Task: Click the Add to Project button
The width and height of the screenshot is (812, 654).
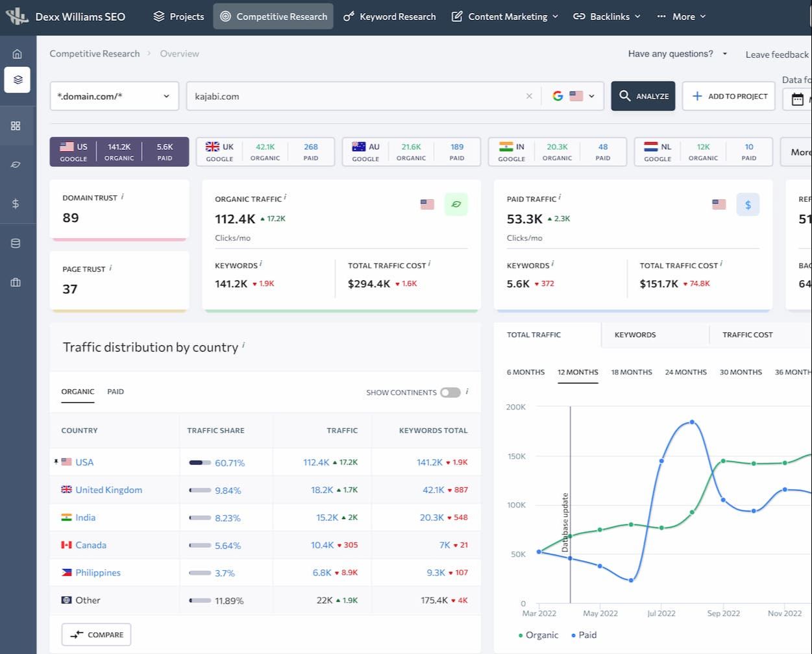Action: pos(729,96)
